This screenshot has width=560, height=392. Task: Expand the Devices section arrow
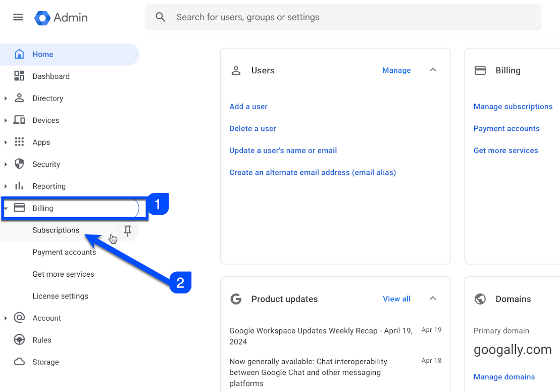pyautogui.click(x=6, y=120)
